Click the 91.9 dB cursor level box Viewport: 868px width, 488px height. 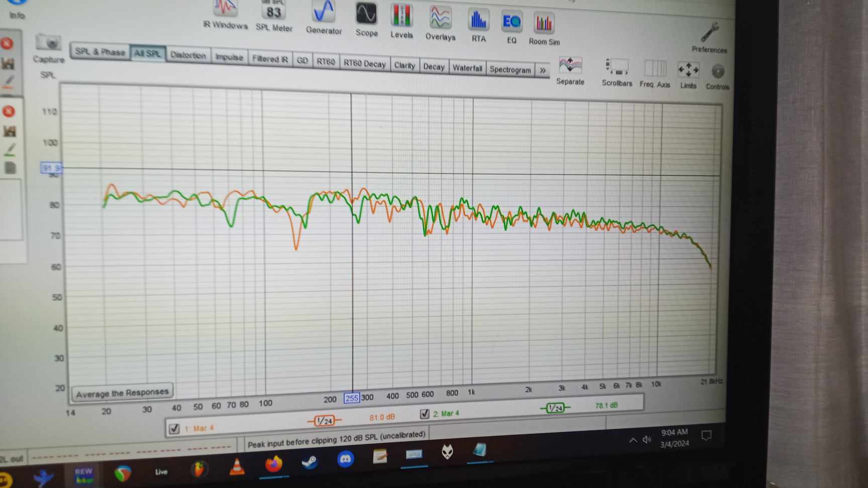pyautogui.click(x=51, y=168)
